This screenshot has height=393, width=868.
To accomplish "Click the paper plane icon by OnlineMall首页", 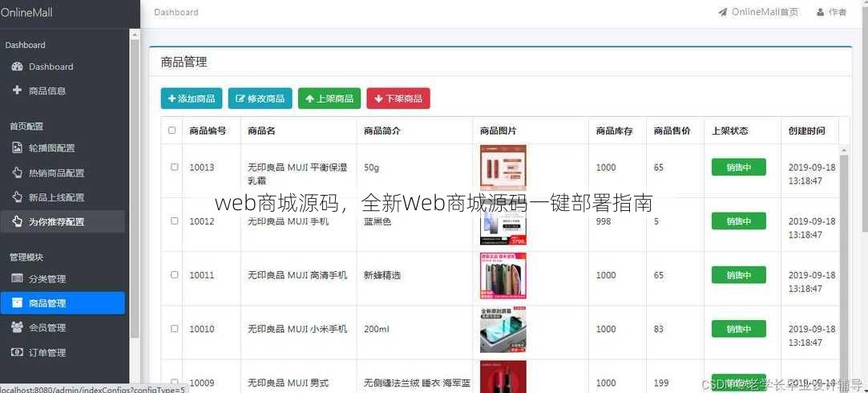I will point(722,12).
